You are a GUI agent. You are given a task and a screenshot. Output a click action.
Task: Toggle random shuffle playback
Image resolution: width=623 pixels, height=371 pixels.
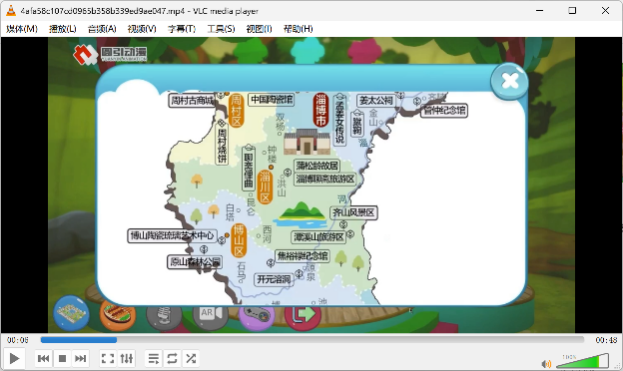(x=191, y=359)
